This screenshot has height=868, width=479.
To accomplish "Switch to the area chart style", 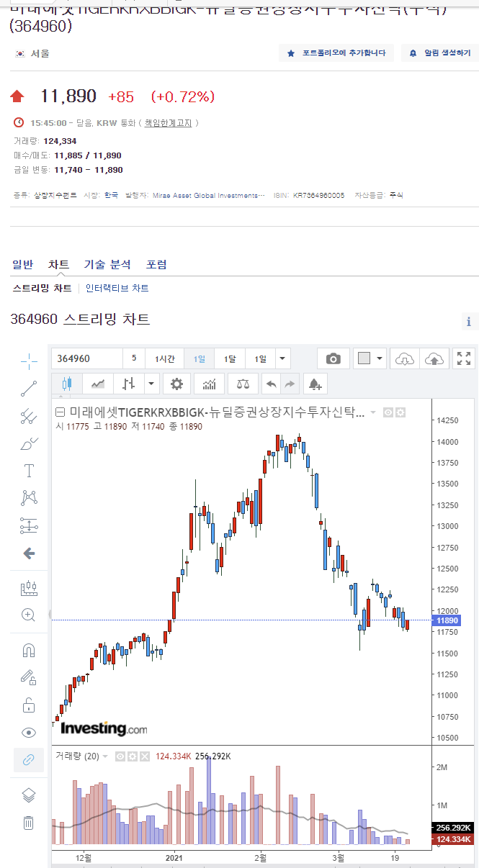I will pos(98,384).
